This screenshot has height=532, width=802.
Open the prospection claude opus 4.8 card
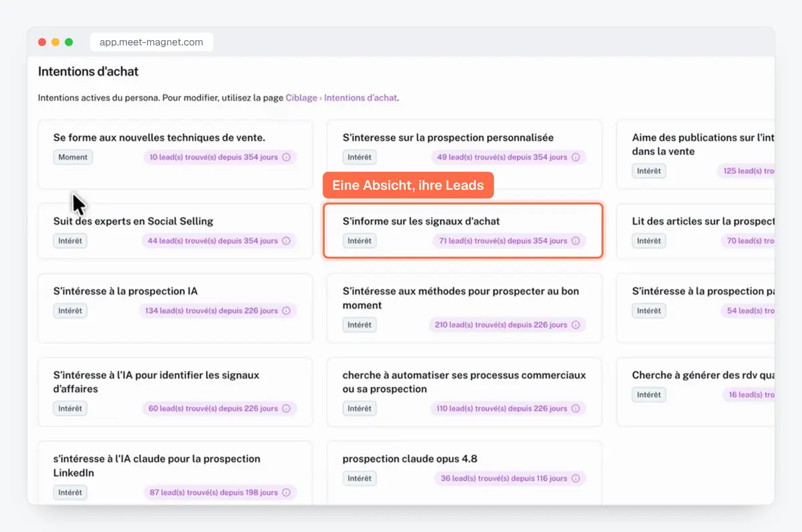pyautogui.click(x=464, y=473)
